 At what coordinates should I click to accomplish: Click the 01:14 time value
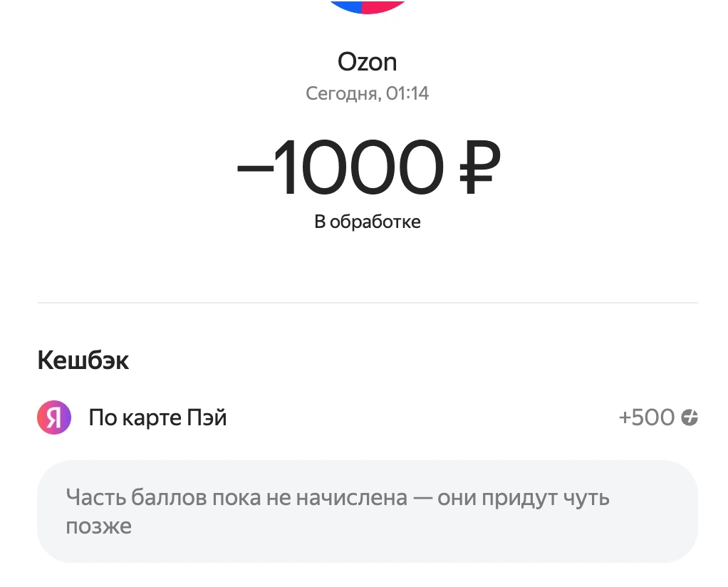coord(407,93)
